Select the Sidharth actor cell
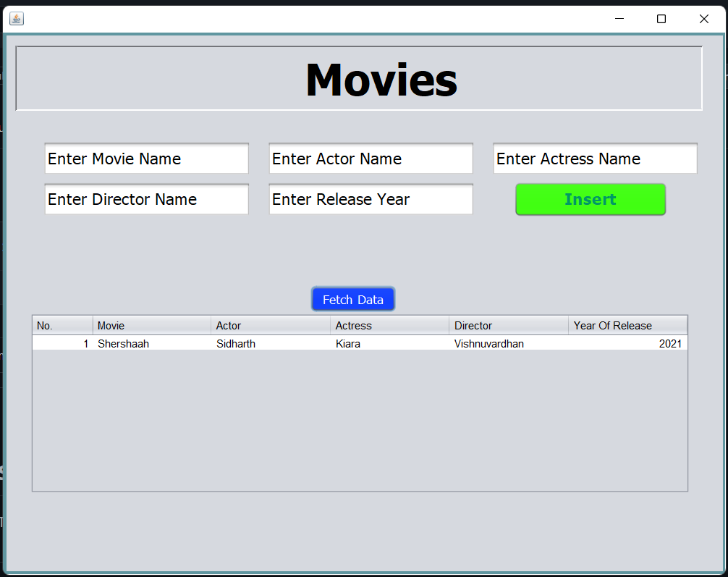 pos(271,343)
